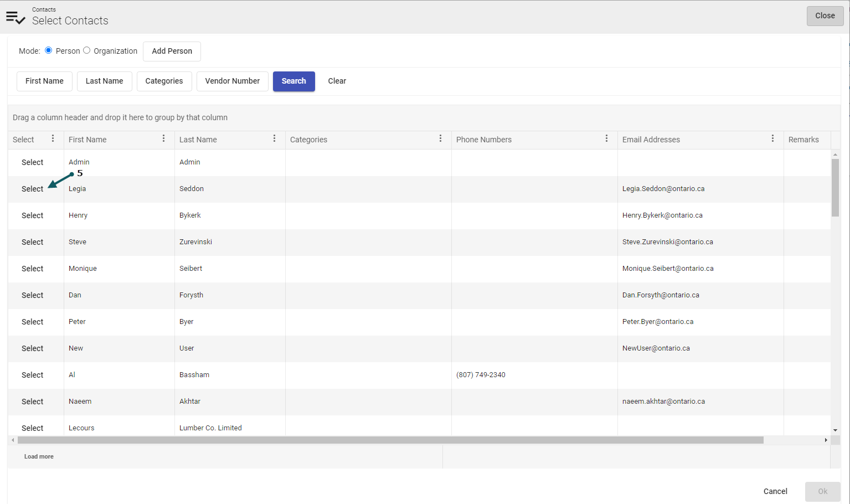Clear the search filters
Screen dimensions: 850x504
click(x=337, y=81)
